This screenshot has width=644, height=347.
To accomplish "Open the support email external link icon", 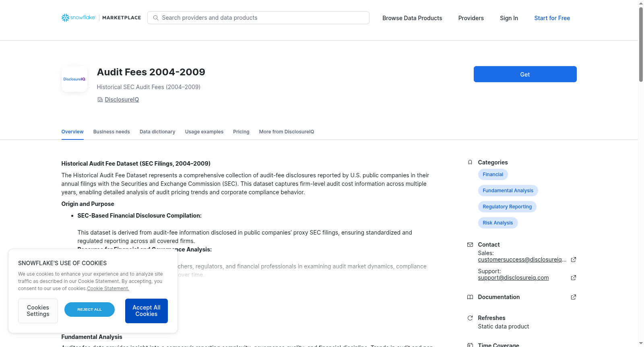I will pyautogui.click(x=574, y=278).
